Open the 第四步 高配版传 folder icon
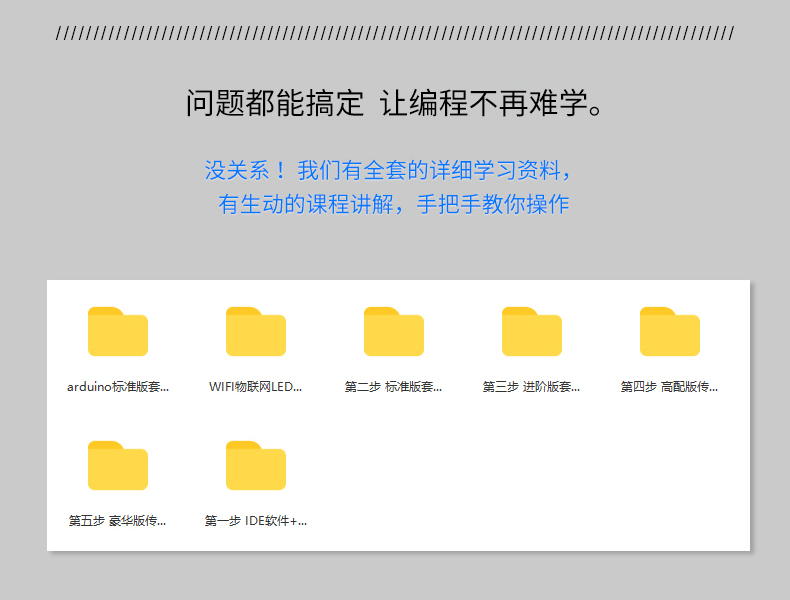 pos(670,332)
